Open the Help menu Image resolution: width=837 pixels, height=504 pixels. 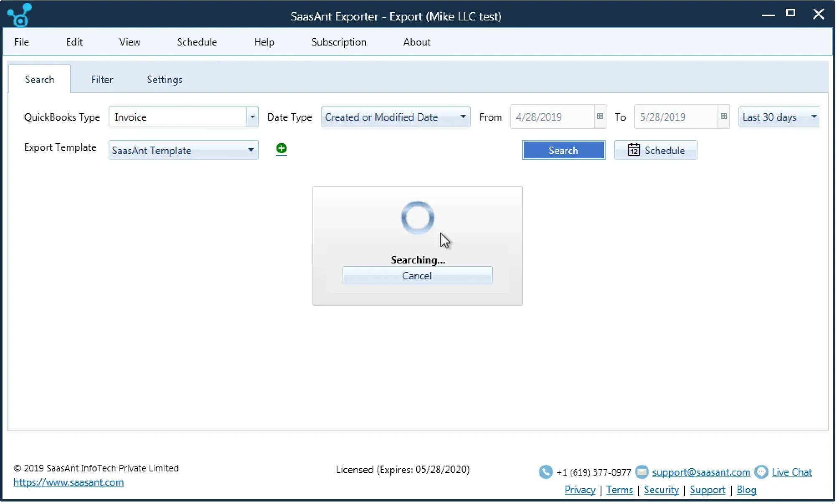[264, 42]
